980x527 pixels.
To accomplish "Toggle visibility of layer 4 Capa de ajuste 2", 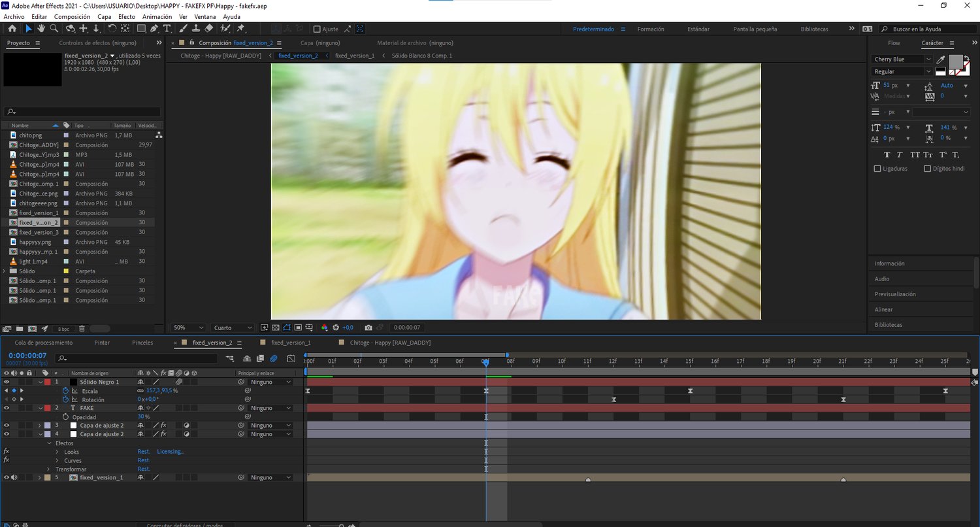I will pyautogui.click(x=7, y=434).
